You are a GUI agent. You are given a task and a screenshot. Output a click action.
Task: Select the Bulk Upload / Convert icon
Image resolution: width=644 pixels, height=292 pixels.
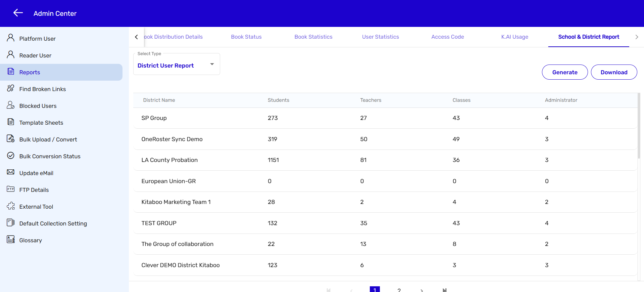click(11, 139)
